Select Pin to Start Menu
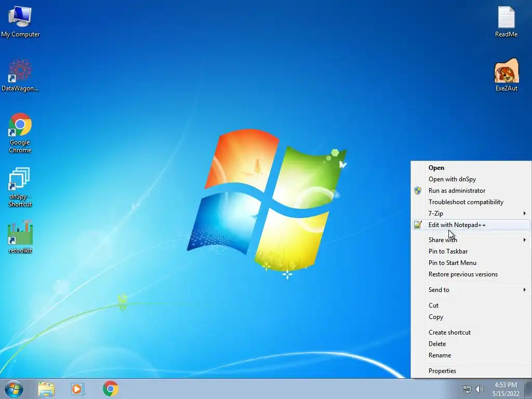 (471, 262)
